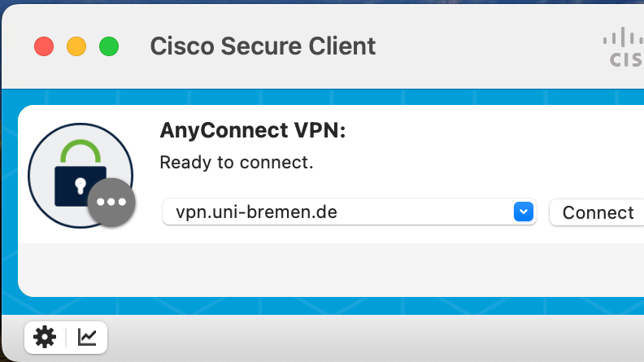The image size is (644, 362).
Task: Click the blue strip beneath the VPN panel
Action: click(325, 307)
